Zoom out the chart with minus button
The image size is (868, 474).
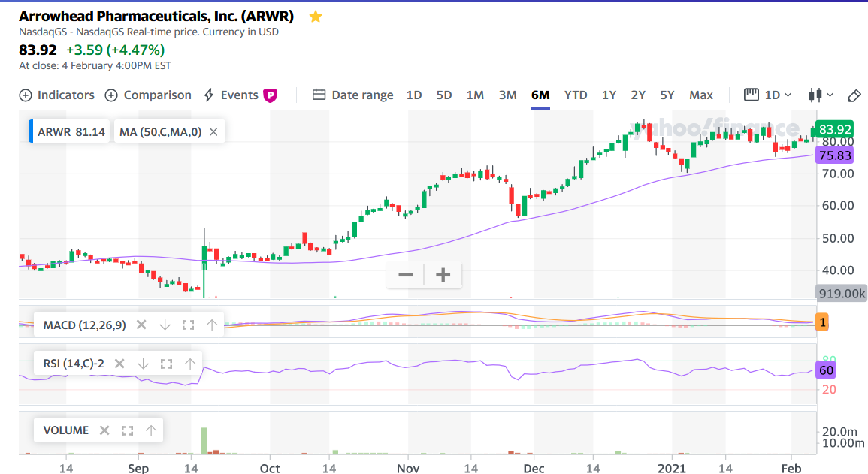405,275
